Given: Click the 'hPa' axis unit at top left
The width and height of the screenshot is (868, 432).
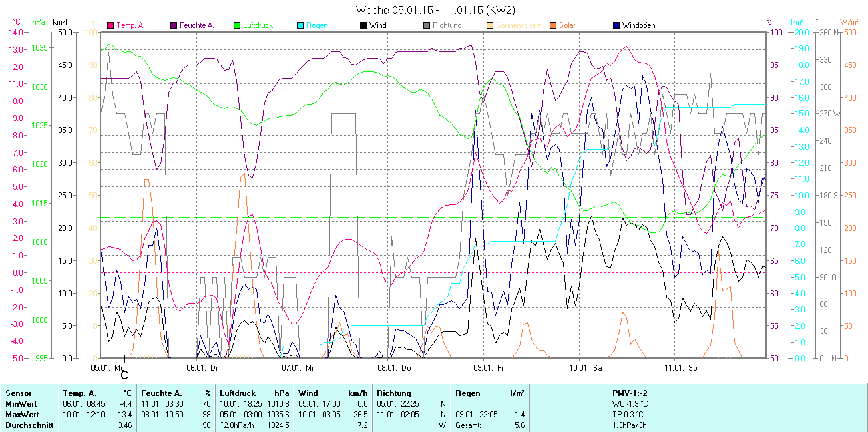Looking at the screenshot, I should [x=39, y=22].
